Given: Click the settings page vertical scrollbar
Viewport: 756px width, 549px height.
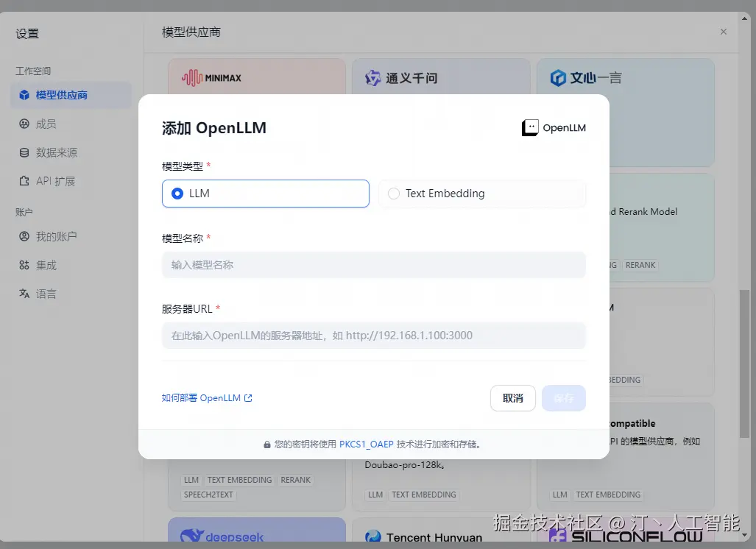Looking at the screenshot, I should point(745,364).
